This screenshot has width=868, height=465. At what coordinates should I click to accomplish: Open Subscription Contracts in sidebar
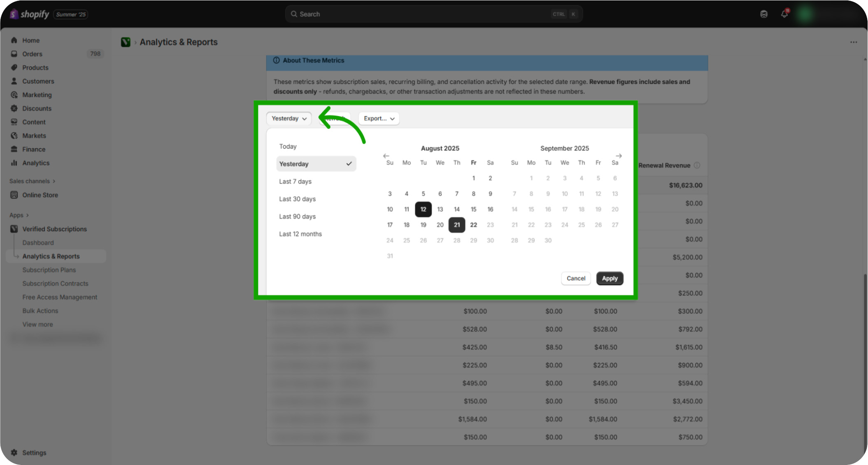coord(55,284)
